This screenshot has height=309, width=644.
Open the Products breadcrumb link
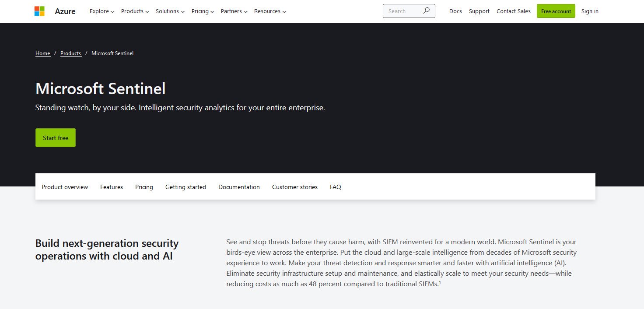point(71,53)
